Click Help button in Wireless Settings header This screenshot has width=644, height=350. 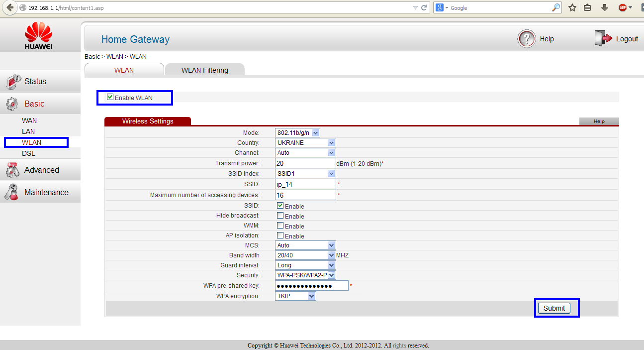[x=599, y=121]
